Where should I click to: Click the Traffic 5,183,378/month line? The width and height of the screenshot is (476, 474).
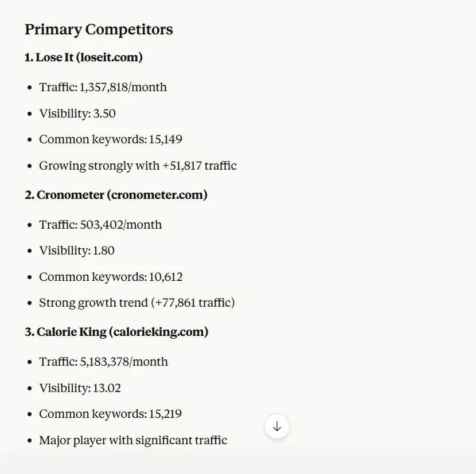tap(103, 362)
